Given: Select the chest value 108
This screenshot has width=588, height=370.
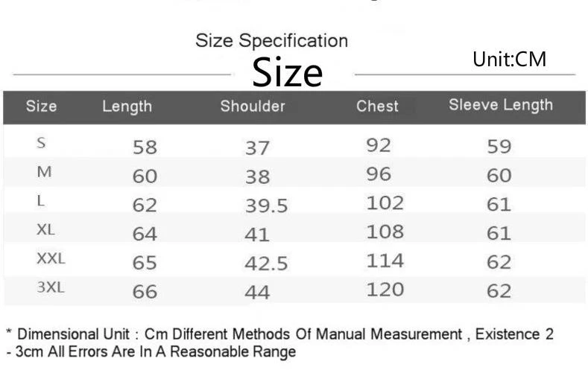Looking at the screenshot, I should point(385,231).
